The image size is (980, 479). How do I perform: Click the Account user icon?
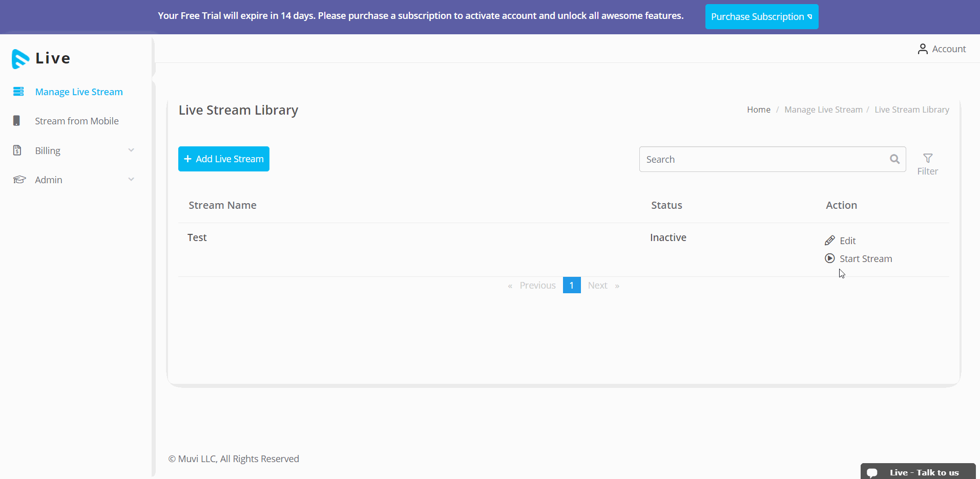click(x=923, y=49)
